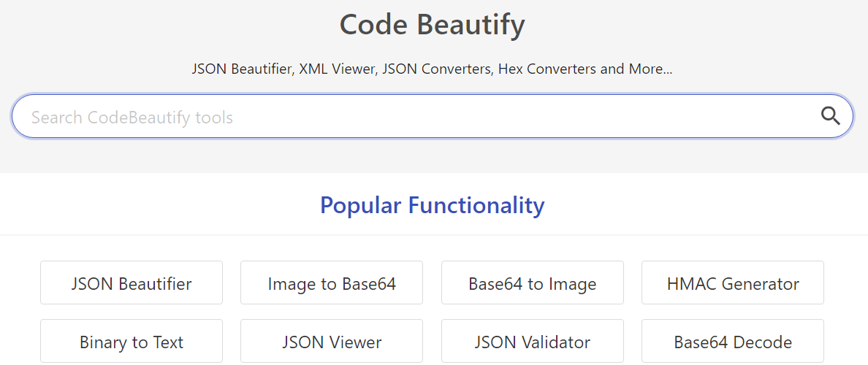Click the word Functionality in the heading

(x=476, y=205)
